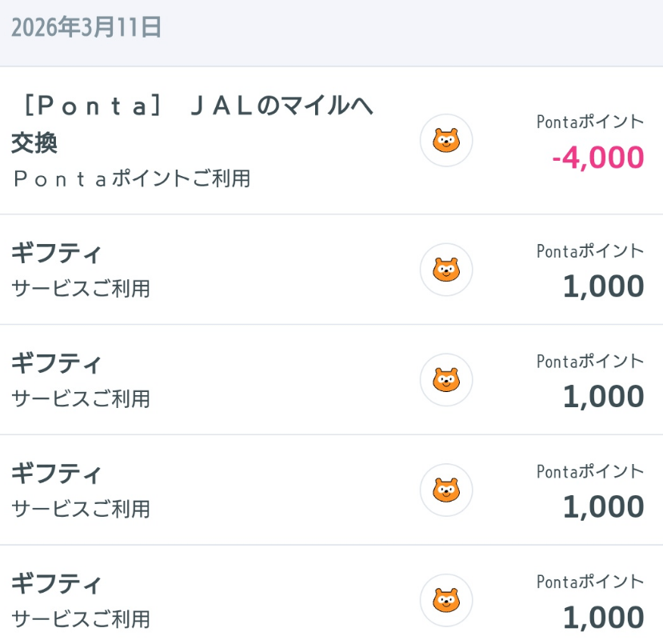
Task: Click the 1,000 amount in the last ギフティ row
Action: (x=603, y=618)
